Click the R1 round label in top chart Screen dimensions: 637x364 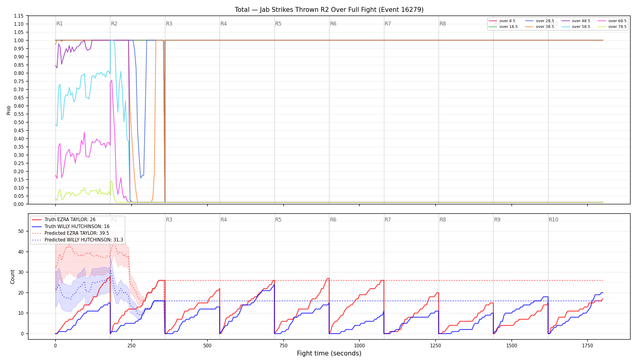click(59, 24)
